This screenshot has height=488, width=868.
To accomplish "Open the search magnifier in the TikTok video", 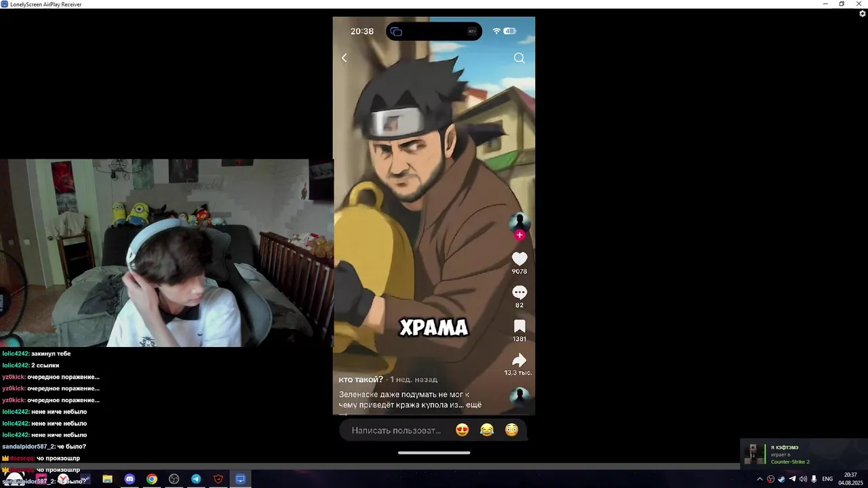I will click(x=519, y=58).
